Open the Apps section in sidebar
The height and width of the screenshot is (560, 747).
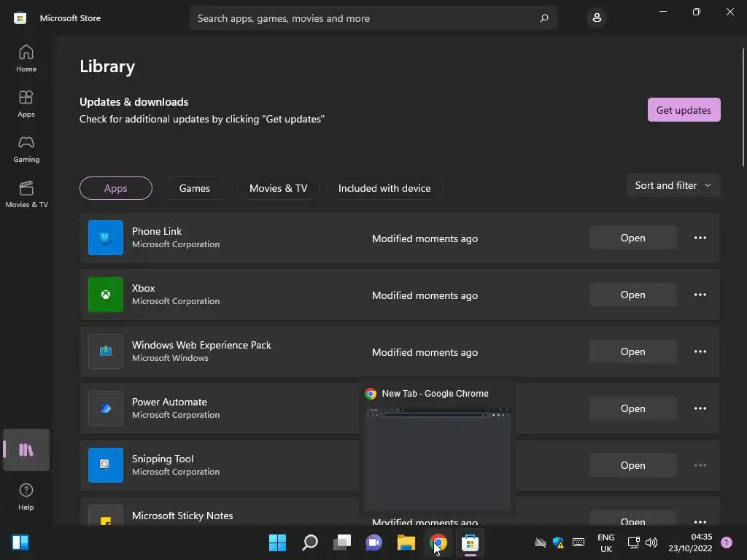click(26, 104)
